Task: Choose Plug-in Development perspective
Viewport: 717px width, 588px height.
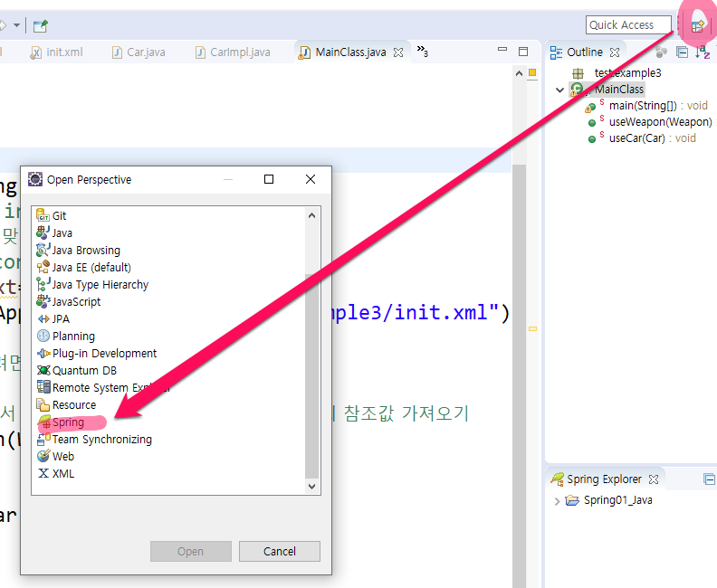Action: point(97,354)
